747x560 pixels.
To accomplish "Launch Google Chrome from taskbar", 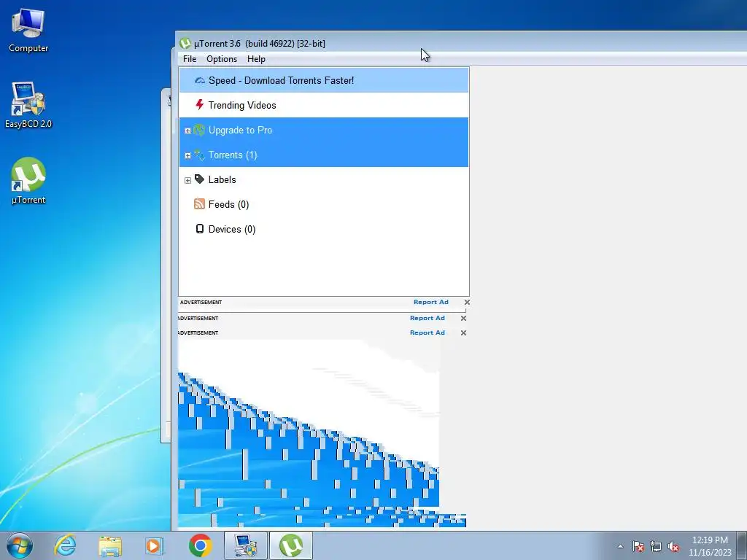I will coord(200,545).
